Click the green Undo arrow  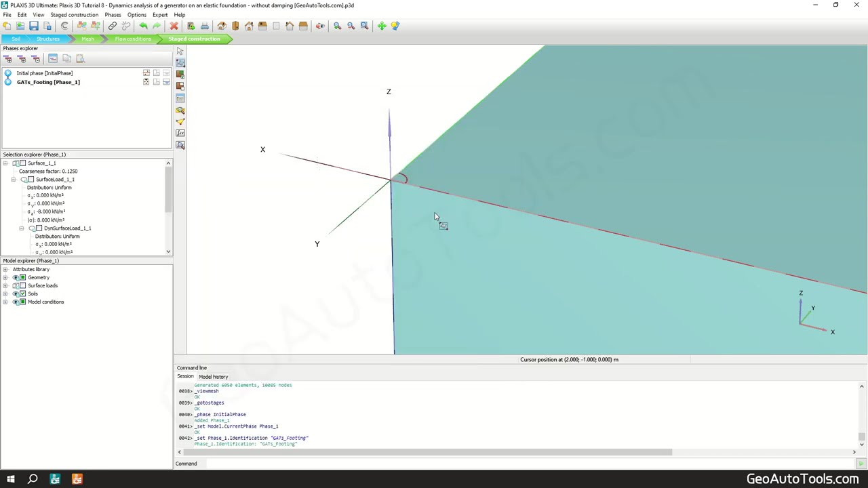click(x=143, y=26)
